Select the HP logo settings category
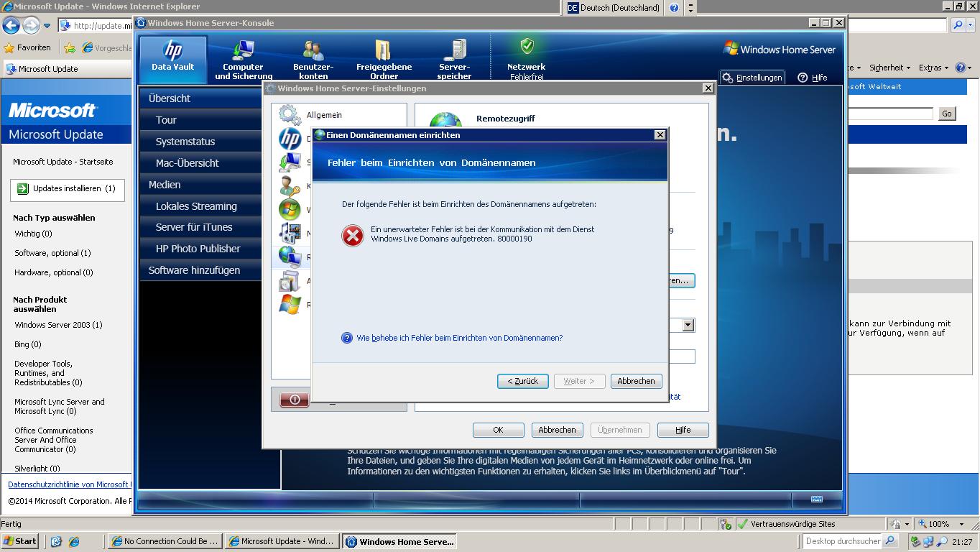980x552 pixels. tap(290, 139)
